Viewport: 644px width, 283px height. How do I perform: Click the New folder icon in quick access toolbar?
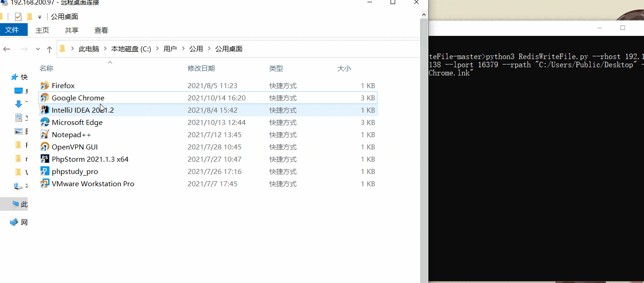(x=30, y=17)
